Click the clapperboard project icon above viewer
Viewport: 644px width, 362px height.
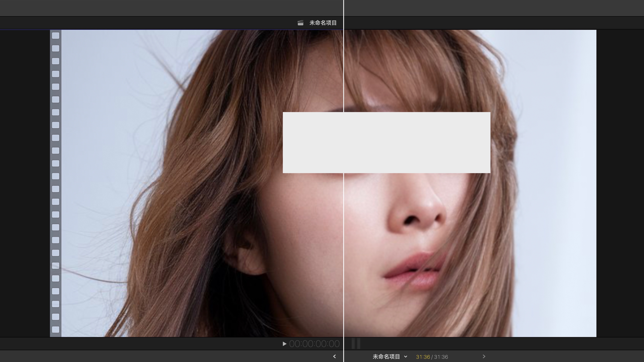[300, 23]
